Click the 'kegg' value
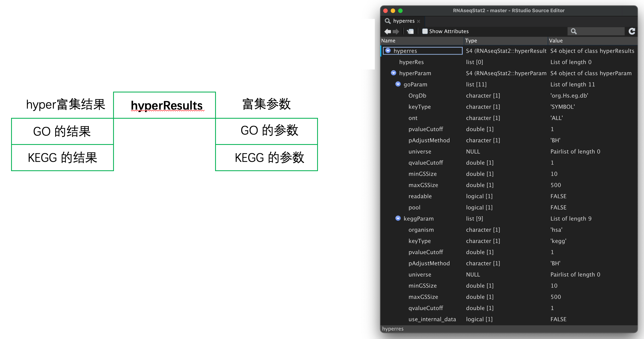The image size is (644, 339). click(x=558, y=241)
